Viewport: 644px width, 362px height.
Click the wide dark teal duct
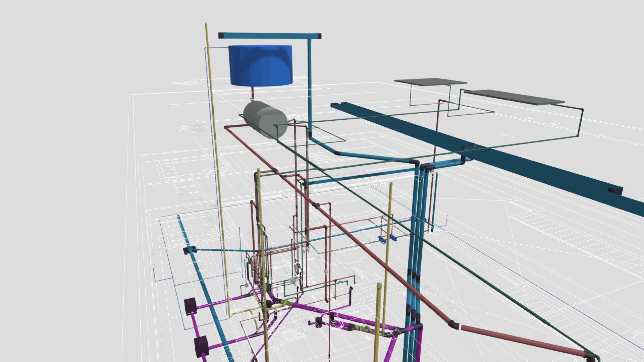coord(486,158)
